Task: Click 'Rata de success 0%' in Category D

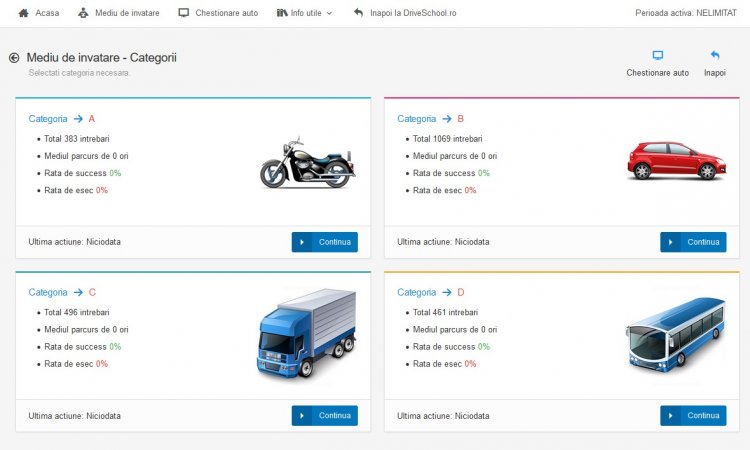Action: pos(452,347)
